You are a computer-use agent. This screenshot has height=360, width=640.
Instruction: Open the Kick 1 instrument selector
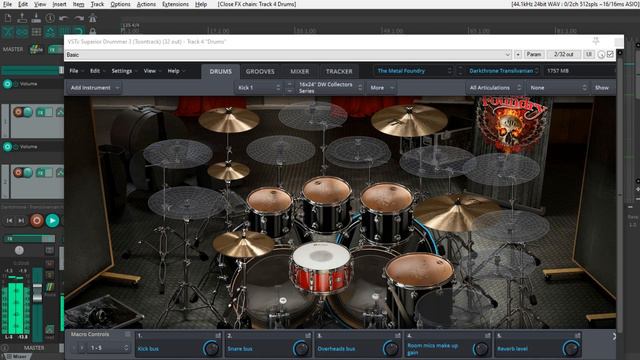(258, 87)
